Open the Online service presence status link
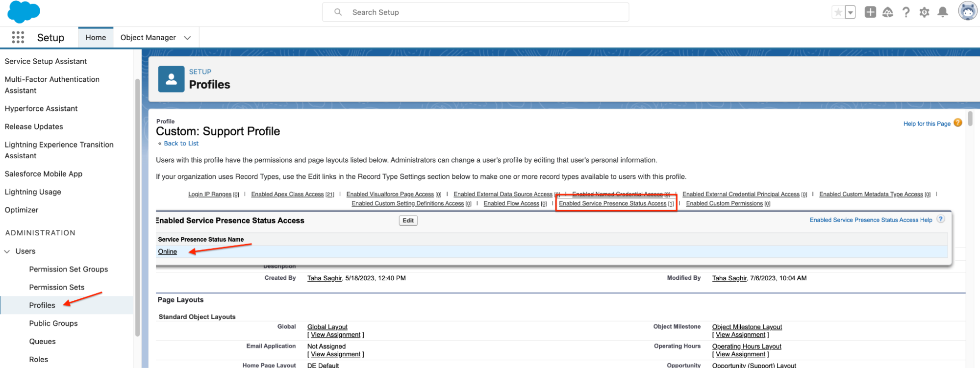Image resolution: width=980 pixels, height=368 pixels. click(167, 251)
